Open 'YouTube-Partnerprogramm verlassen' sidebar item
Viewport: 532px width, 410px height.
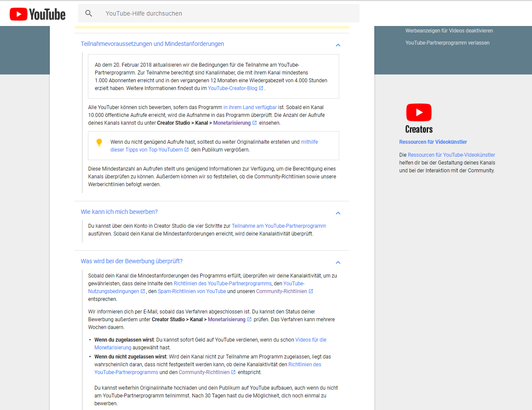click(x=447, y=43)
